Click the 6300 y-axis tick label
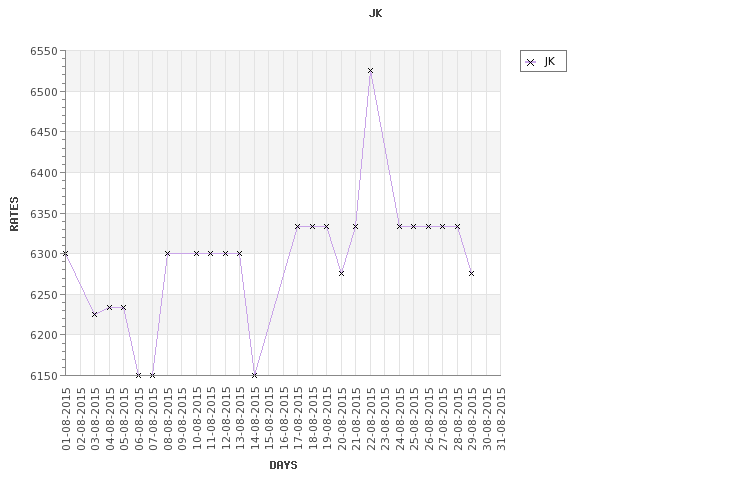Image resolution: width=750 pixels, height=500 pixels. pyautogui.click(x=44, y=254)
